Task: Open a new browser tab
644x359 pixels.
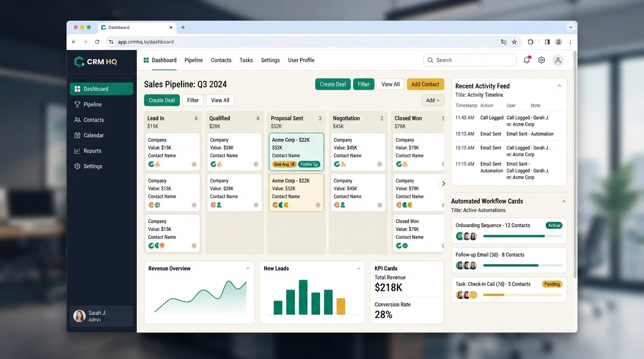Action: click(183, 27)
